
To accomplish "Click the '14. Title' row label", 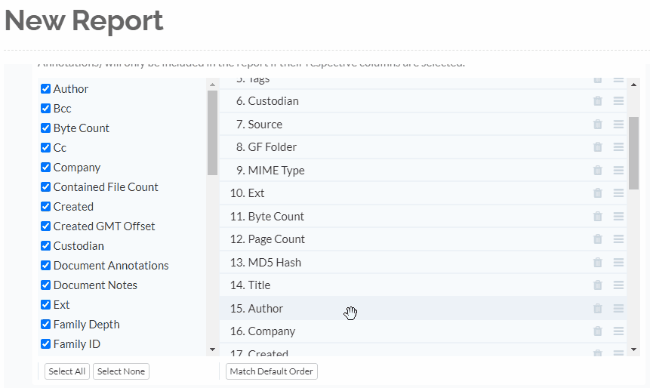I will 250,285.
